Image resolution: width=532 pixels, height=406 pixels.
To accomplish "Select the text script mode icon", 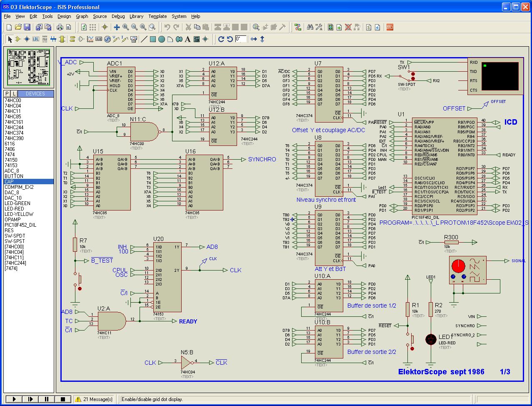I will coord(44,39).
